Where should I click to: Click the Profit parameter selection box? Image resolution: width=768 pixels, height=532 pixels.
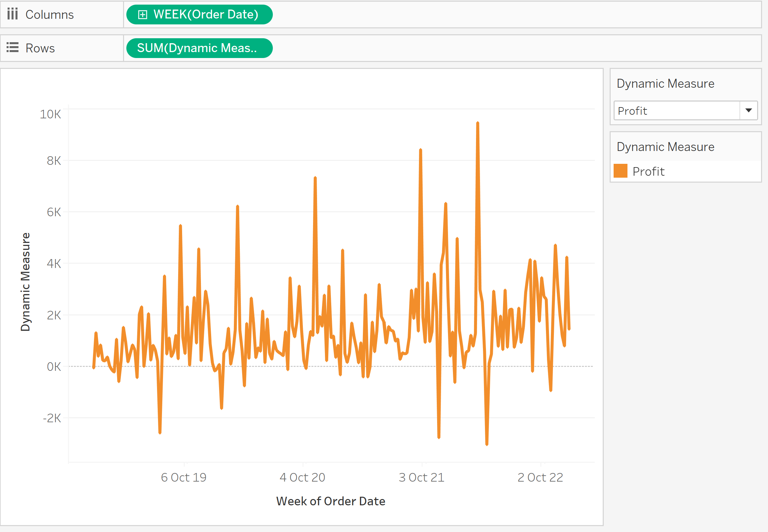tap(676, 110)
